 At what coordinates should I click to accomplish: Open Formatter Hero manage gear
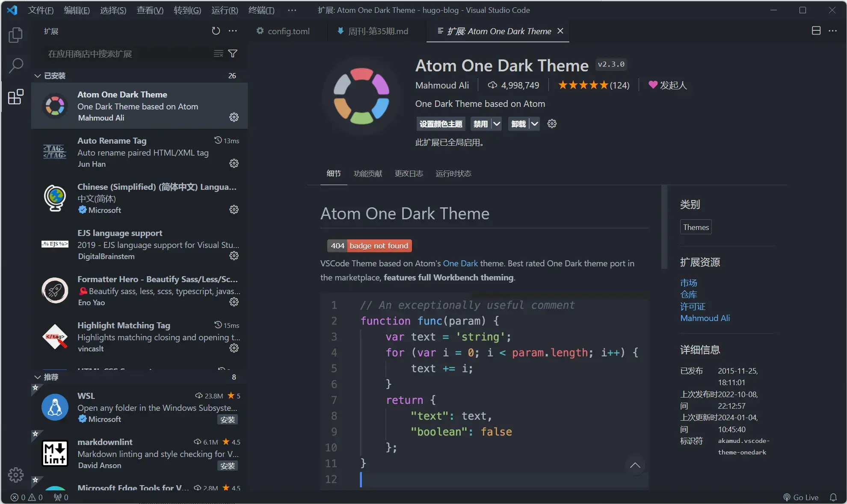pos(234,302)
